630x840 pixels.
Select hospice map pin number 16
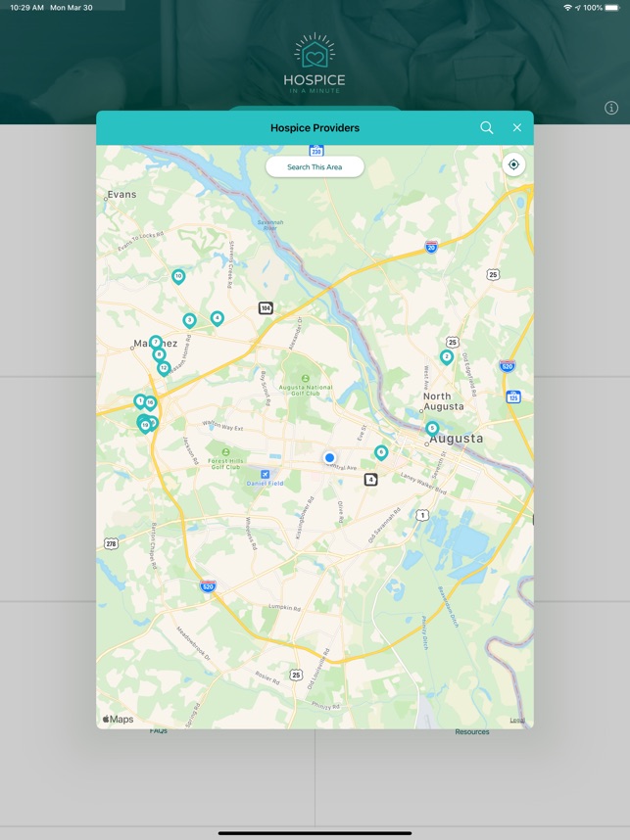click(151, 402)
